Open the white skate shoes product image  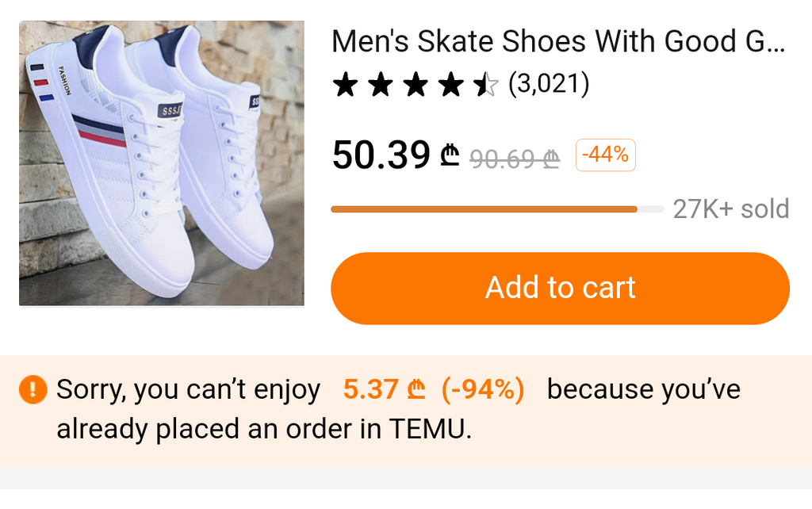pos(162,163)
